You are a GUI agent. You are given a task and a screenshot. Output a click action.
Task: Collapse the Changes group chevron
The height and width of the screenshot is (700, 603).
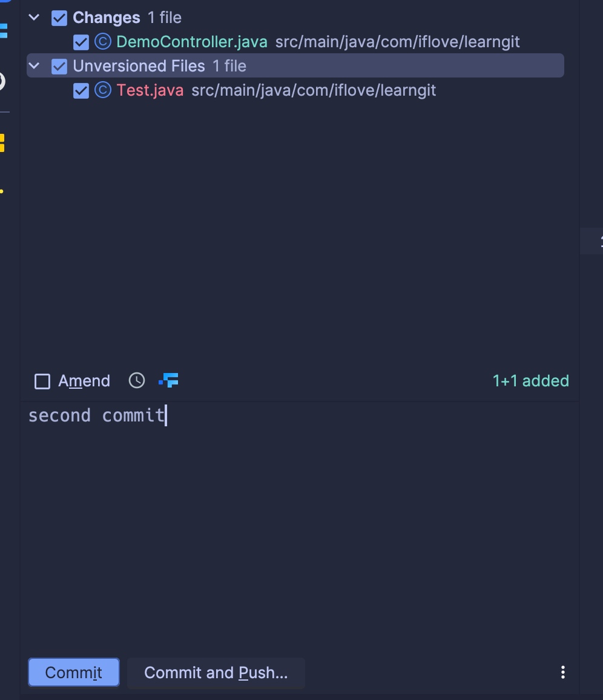tap(34, 18)
